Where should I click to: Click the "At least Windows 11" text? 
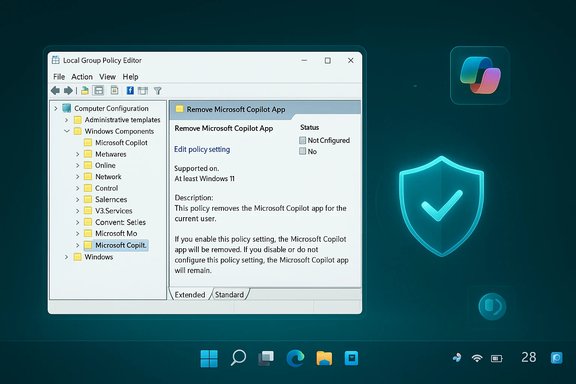point(204,179)
